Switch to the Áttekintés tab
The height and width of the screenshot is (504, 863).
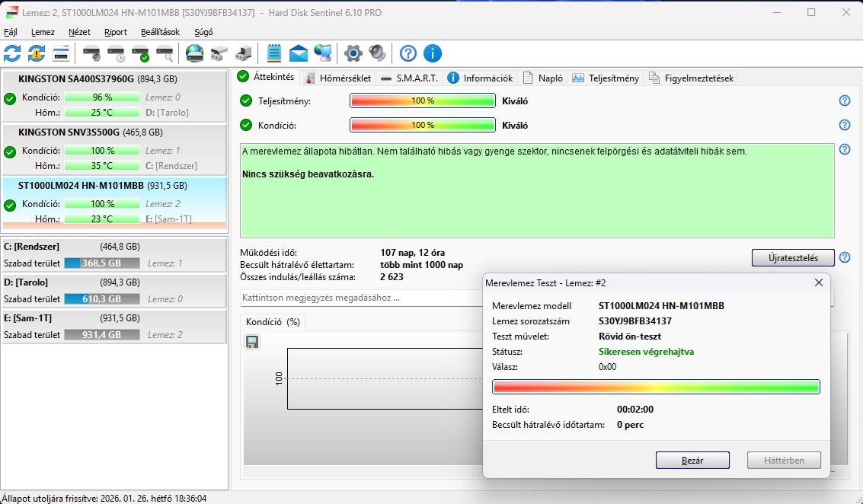pyautogui.click(x=267, y=77)
